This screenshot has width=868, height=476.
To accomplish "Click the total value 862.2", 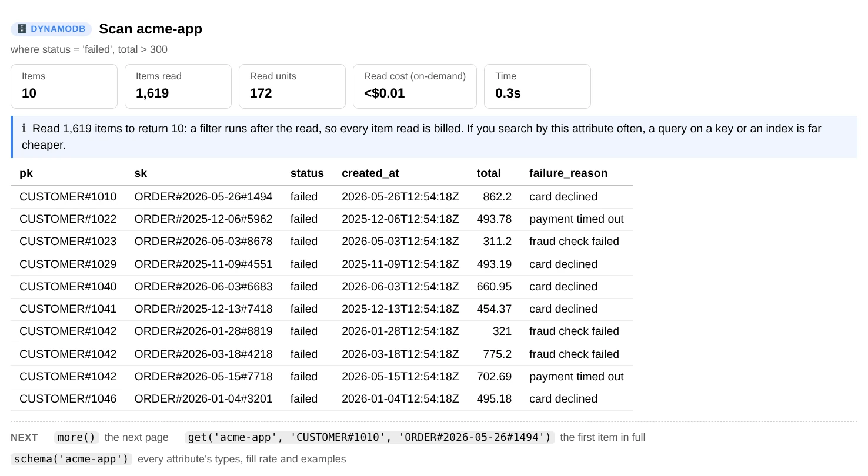I will 498,197.
